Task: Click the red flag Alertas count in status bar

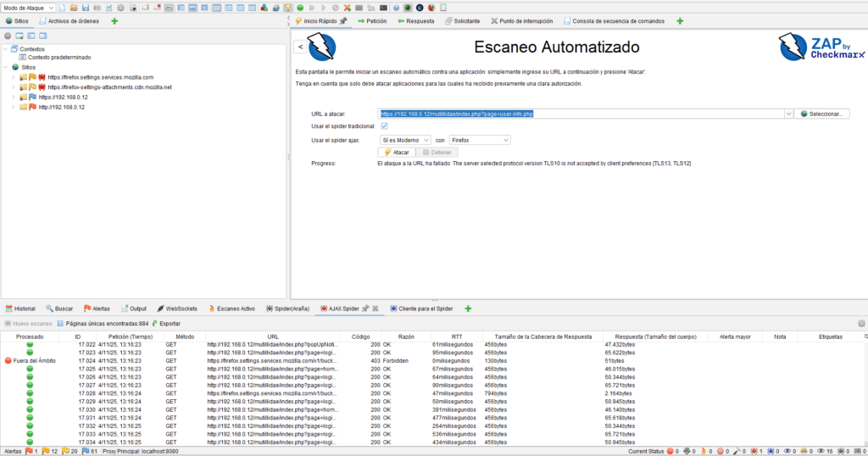Action: 31,451
